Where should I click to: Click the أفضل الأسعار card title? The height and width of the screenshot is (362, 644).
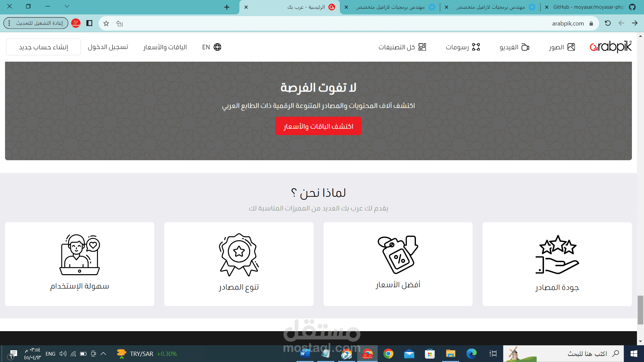click(x=398, y=285)
